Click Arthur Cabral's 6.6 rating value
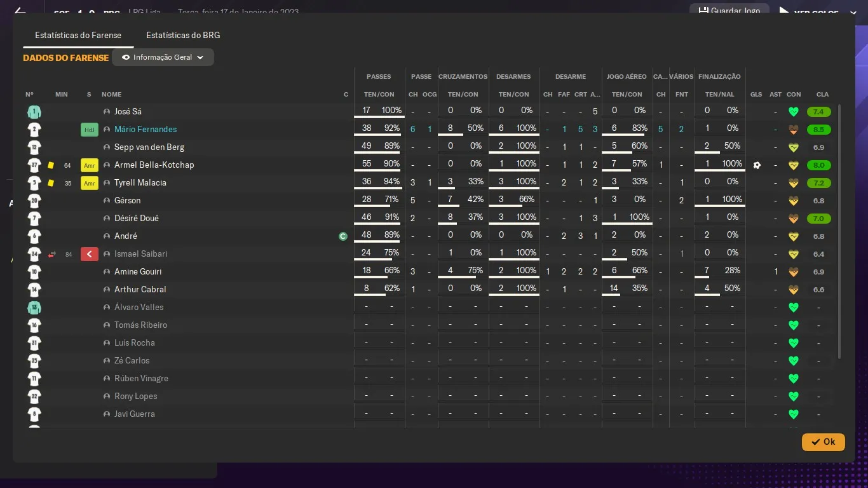 click(x=818, y=290)
